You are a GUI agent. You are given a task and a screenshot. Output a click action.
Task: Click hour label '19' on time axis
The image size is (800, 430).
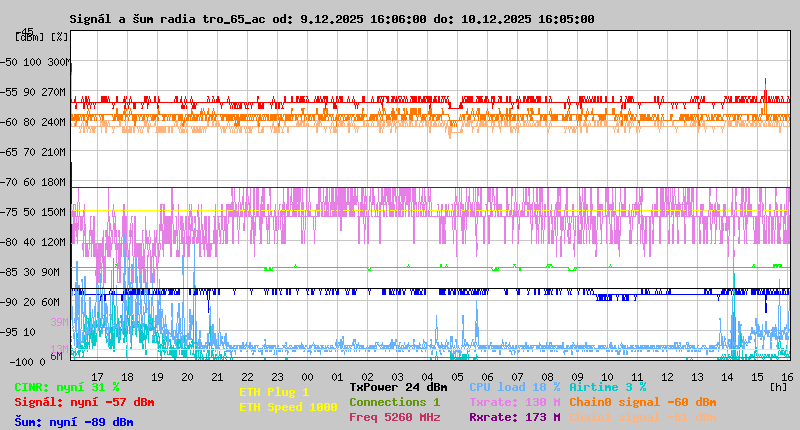tap(158, 377)
